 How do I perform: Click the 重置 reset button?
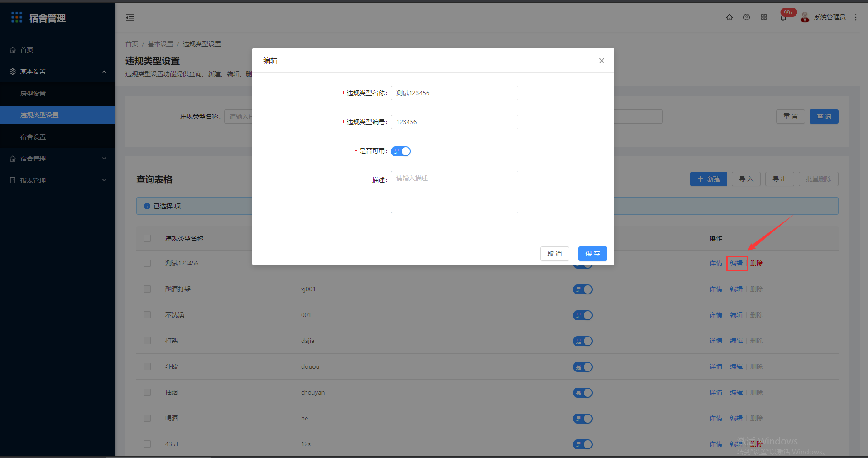click(x=791, y=116)
